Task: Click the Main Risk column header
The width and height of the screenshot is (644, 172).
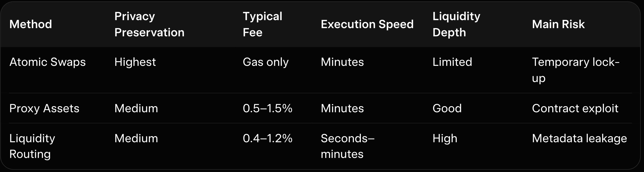Action: [558, 24]
